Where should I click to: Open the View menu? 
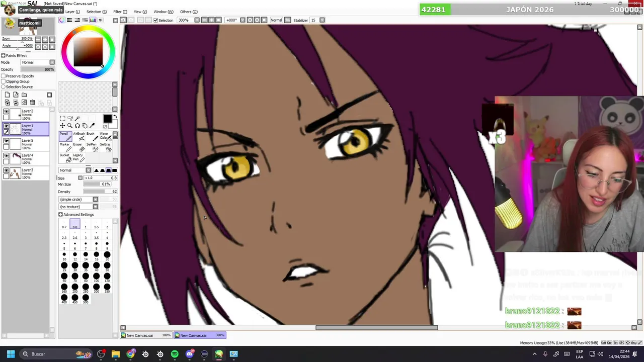point(140,12)
